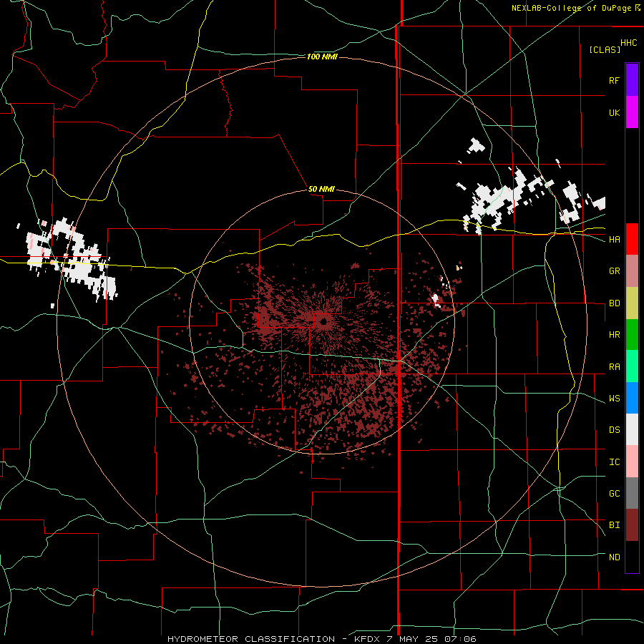Click the RA light green swatch
The image size is (644, 644).
coord(632,366)
